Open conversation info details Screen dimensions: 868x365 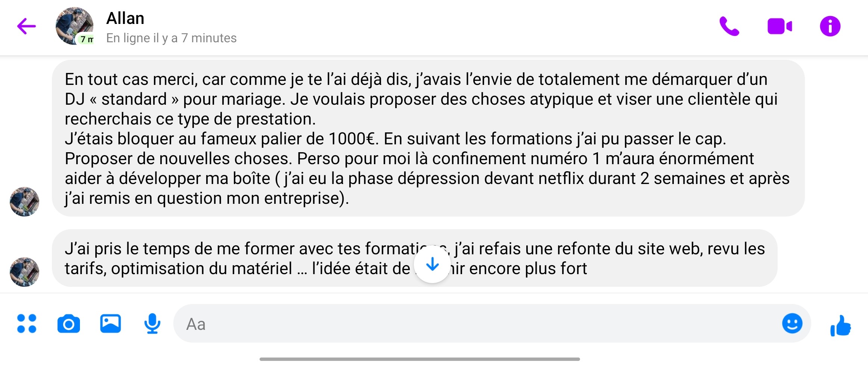(x=830, y=26)
